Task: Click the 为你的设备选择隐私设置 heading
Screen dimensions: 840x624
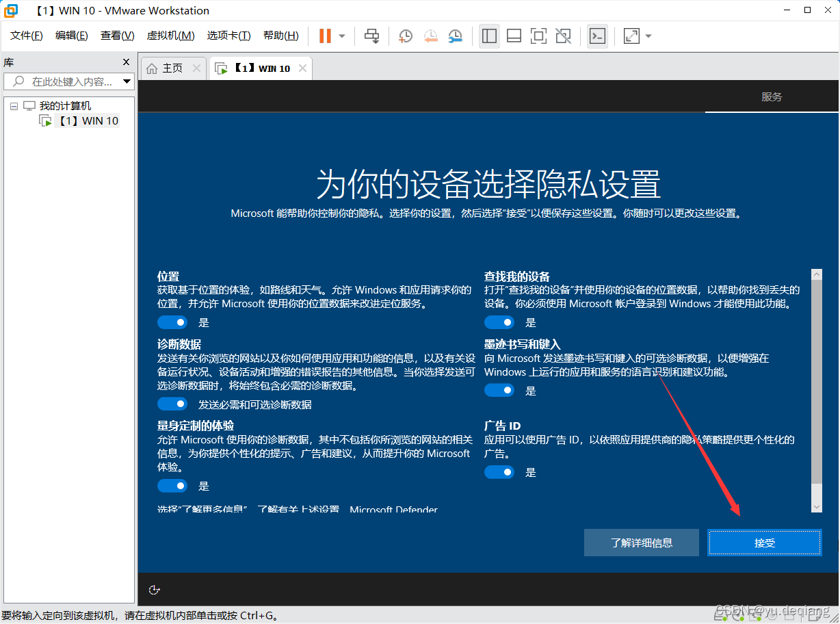Action: 488,185
